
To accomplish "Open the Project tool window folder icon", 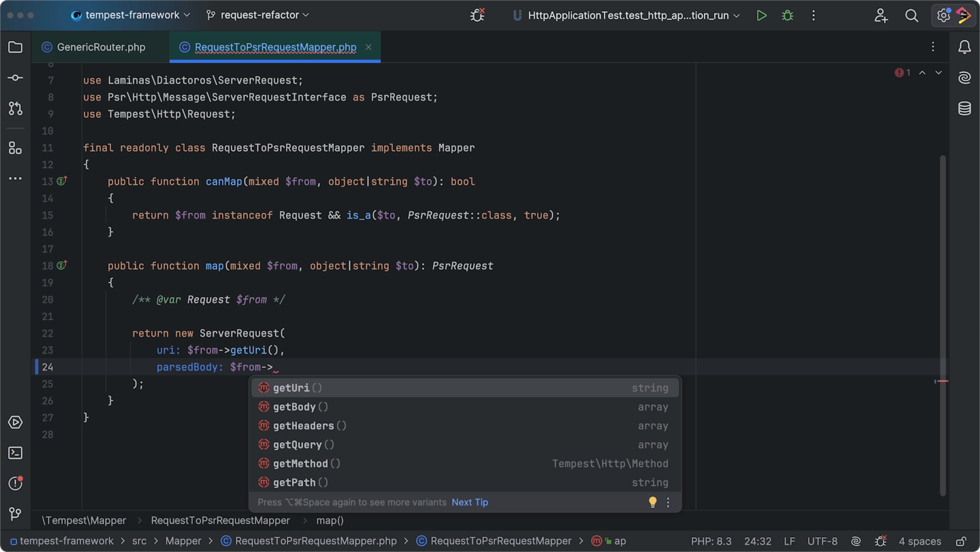I will click(15, 47).
